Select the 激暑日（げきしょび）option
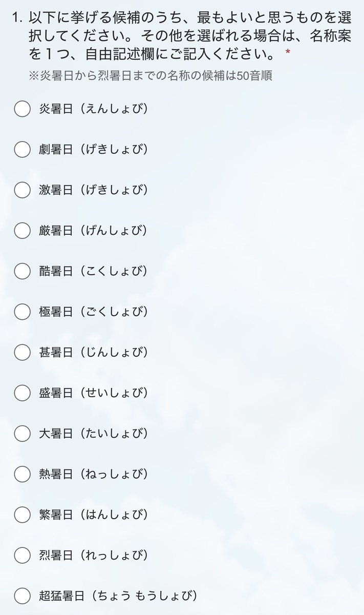The height and width of the screenshot is (615, 364). [22, 191]
